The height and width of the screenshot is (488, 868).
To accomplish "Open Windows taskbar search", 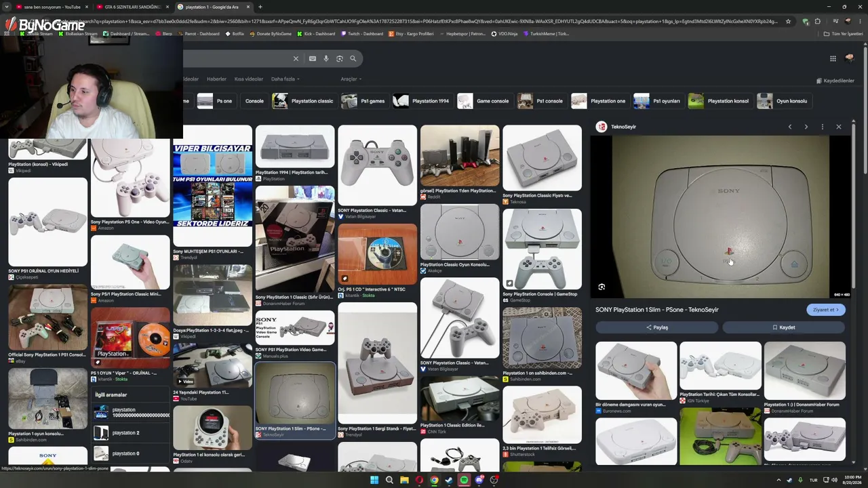I will pos(389,481).
